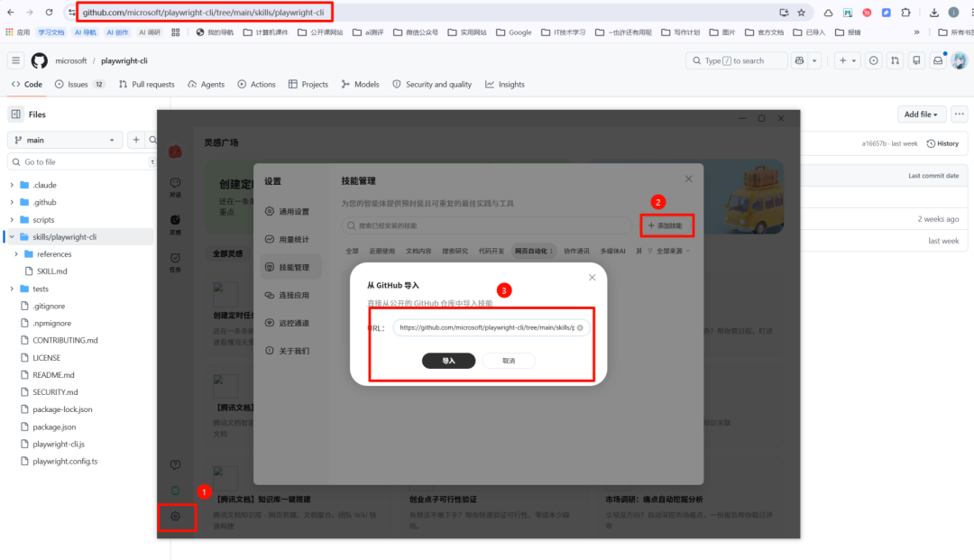Viewport: 974px width, 560px height.
Task: Click the help question icon in app sidebar
Action: (175, 465)
